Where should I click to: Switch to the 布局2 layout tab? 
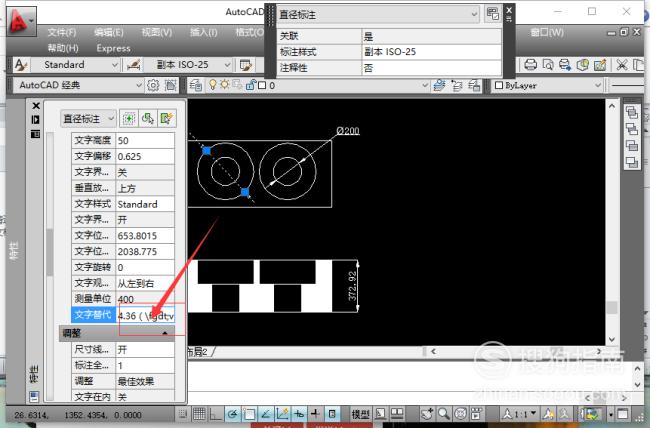tap(197, 352)
